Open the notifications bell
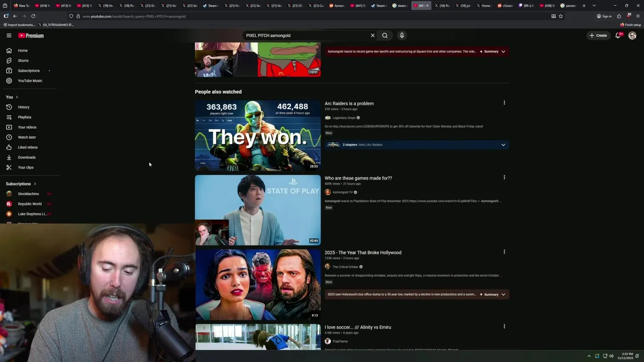The height and width of the screenshot is (362, 644). point(618,36)
